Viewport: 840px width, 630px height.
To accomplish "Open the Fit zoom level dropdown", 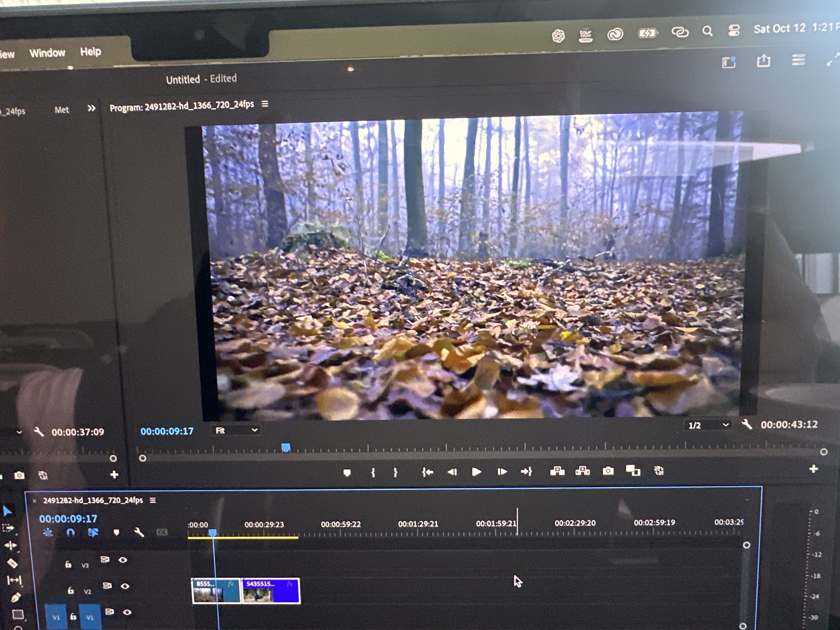I will [x=236, y=430].
